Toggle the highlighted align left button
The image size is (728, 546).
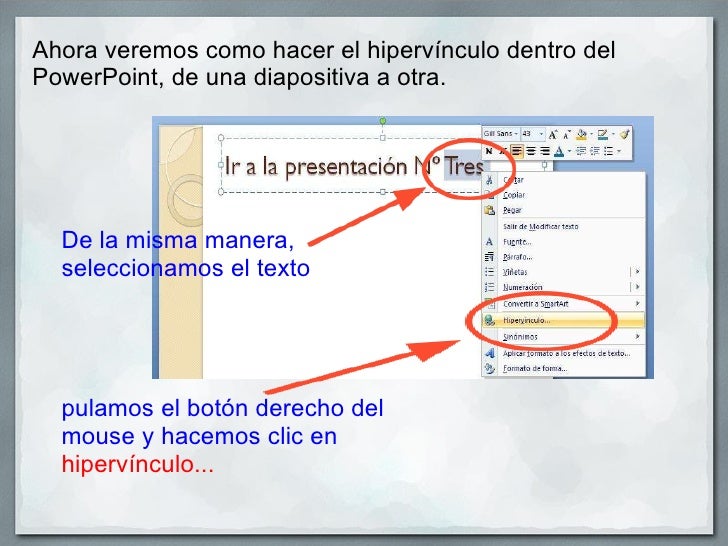coord(517,151)
